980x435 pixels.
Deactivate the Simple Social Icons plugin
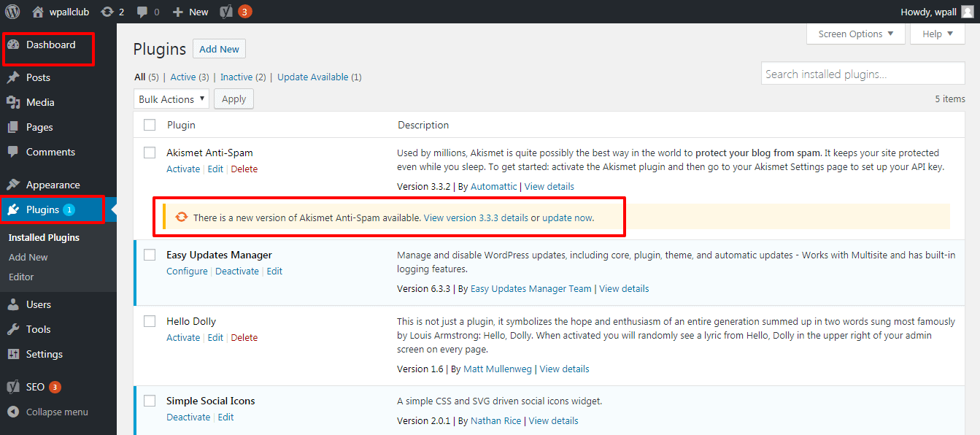tap(188, 417)
